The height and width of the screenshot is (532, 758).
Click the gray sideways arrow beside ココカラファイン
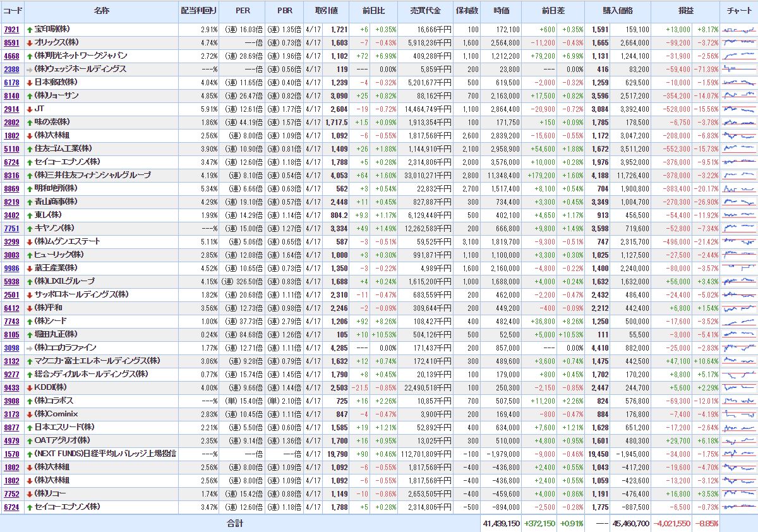click(x=30, y=348)
